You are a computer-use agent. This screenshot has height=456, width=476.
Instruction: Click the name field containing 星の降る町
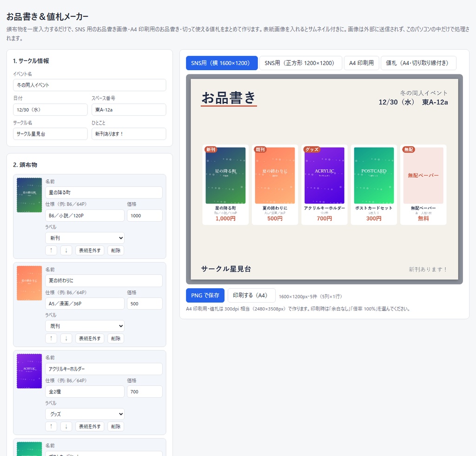tap(104, 192)
